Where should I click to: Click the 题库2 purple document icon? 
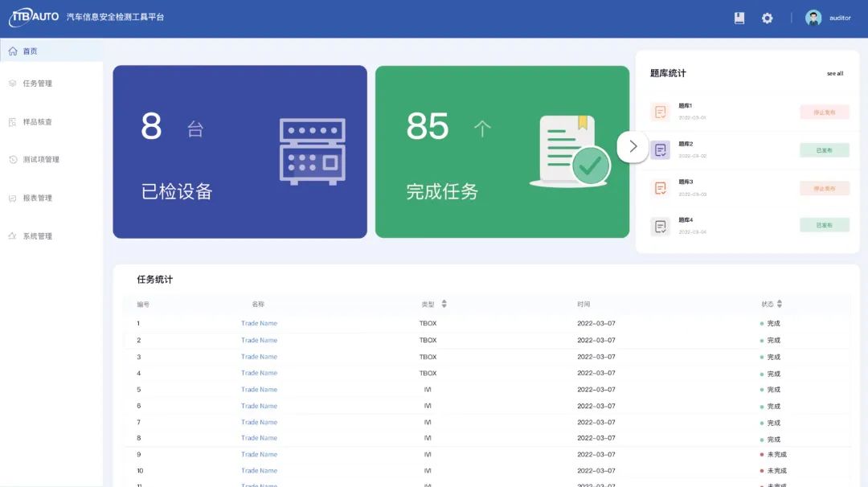coord(660,150)
